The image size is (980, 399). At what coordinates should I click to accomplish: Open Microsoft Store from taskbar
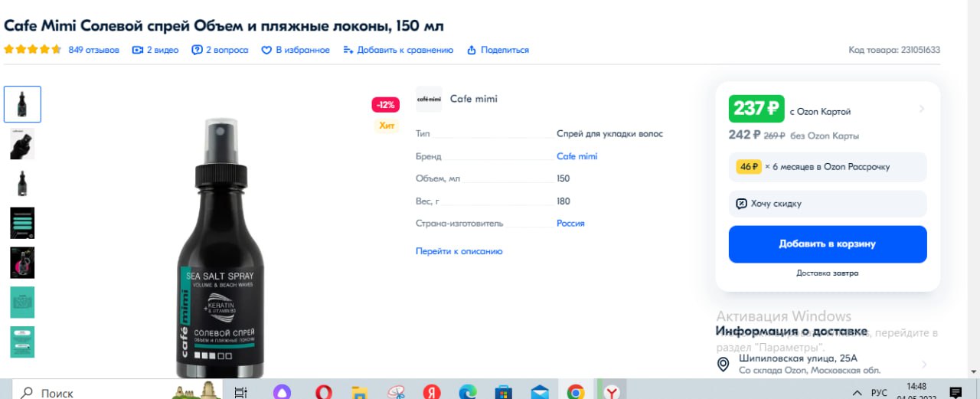click(503, 392)
